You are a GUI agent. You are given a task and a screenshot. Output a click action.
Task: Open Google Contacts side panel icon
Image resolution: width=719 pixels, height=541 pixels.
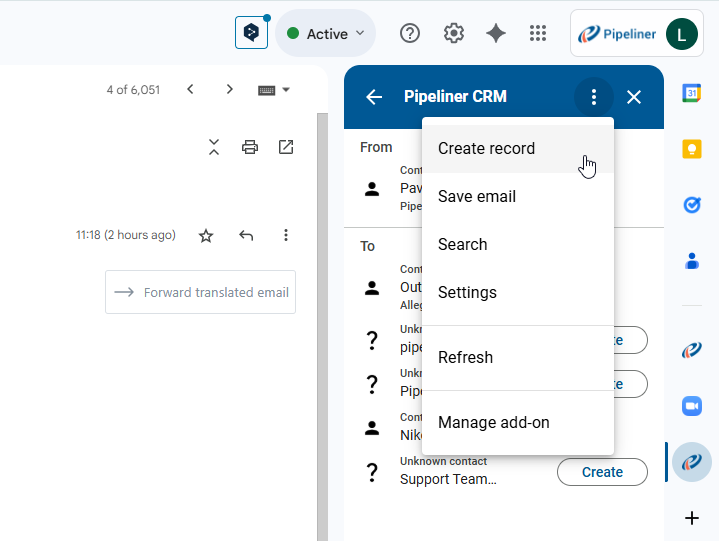click(691, 261)
